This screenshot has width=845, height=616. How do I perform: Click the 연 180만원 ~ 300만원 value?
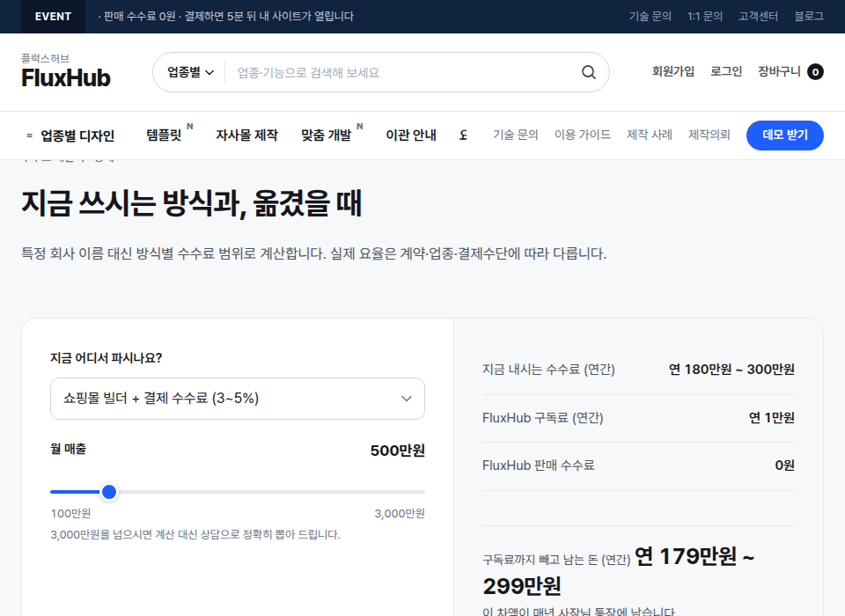[x=731, y=370]
